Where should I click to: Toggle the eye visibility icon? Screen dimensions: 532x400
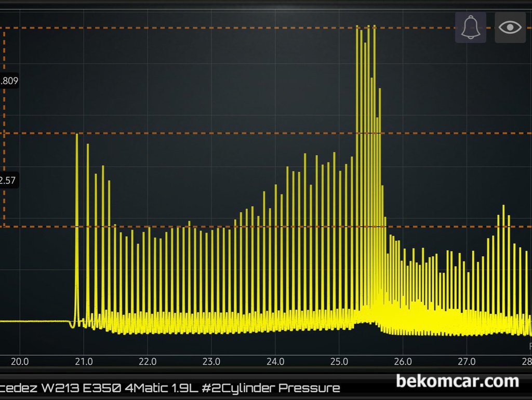[x=510, y=27]
